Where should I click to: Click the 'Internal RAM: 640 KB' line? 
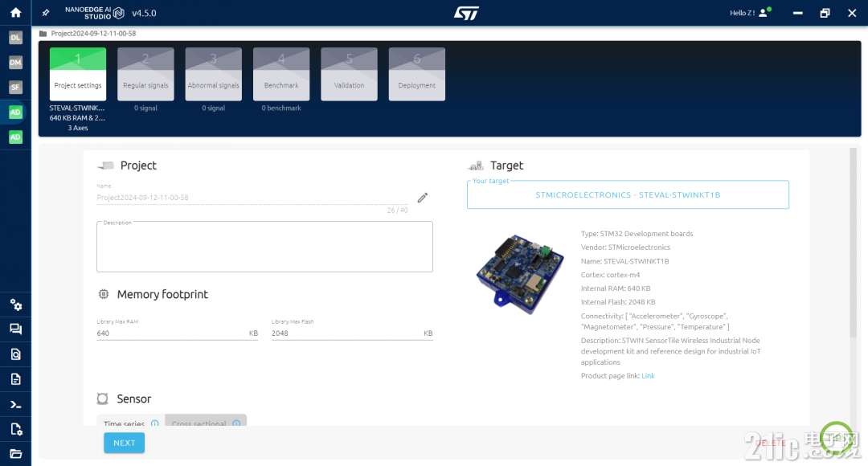click(x=616, y=288)
